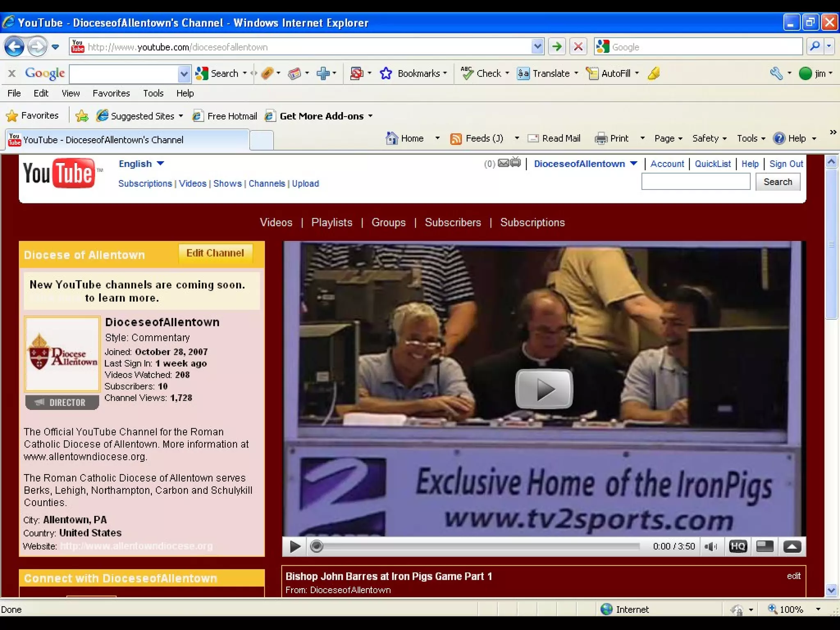Click the Google toolbar Bookmarks star
Viewport: 840px width, 630px height.
click(386, 74)
